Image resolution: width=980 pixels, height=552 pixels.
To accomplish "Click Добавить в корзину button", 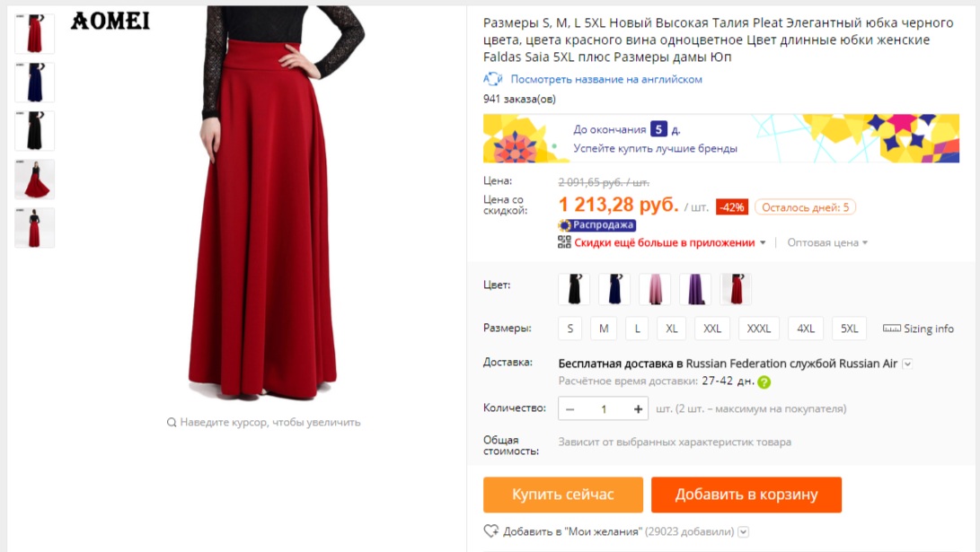I will coord(746,495).
